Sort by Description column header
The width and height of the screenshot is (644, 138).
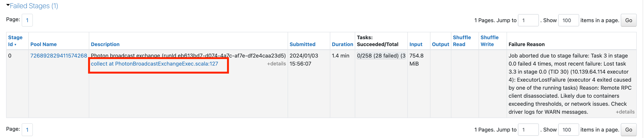point(105,44)
